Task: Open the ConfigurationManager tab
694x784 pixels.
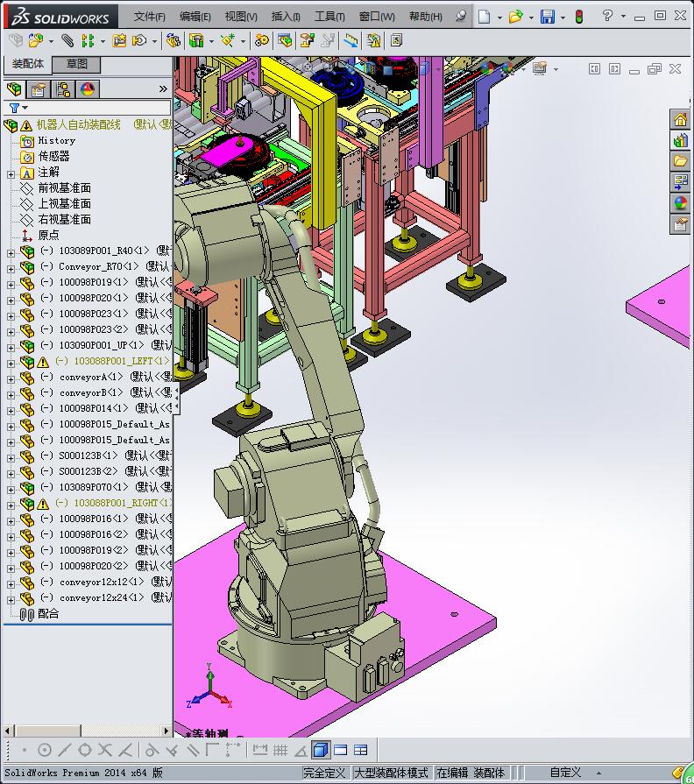Action: (x=63, y=89)
